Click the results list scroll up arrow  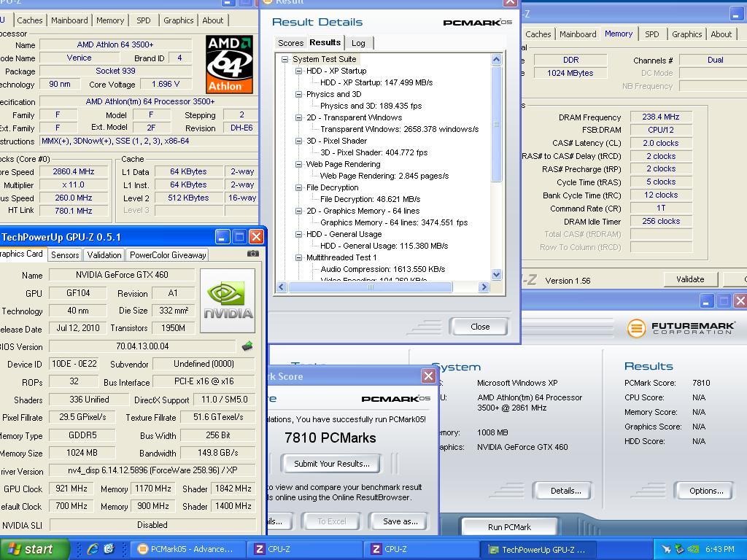[x=496, y=60]
